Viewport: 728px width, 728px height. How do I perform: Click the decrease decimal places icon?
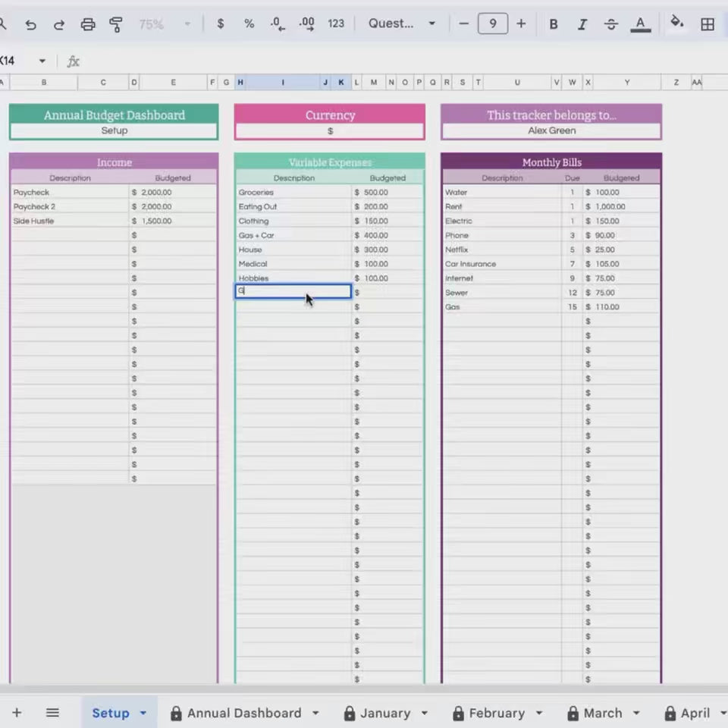[x=278, y=24]
